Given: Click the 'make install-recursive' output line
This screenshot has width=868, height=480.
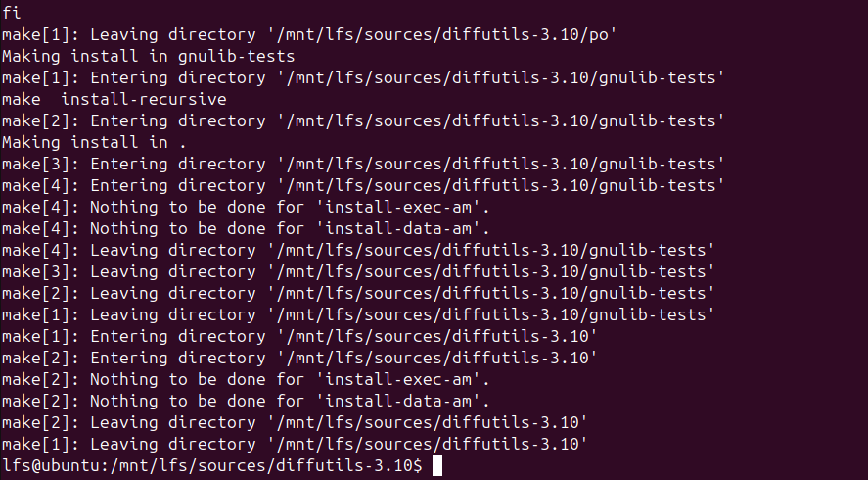Looking at the screenshot, I should point(114,99).
